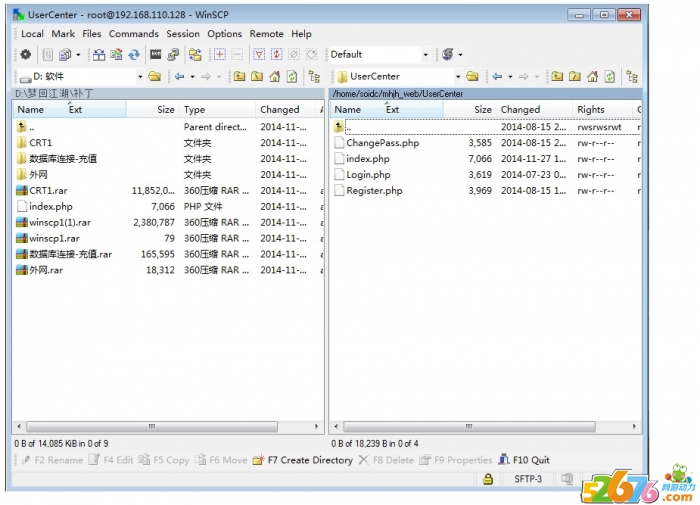Screen dimensions: 700x505
Task: Open Preferences via the gear icon
Action: (x=25, y=54)
